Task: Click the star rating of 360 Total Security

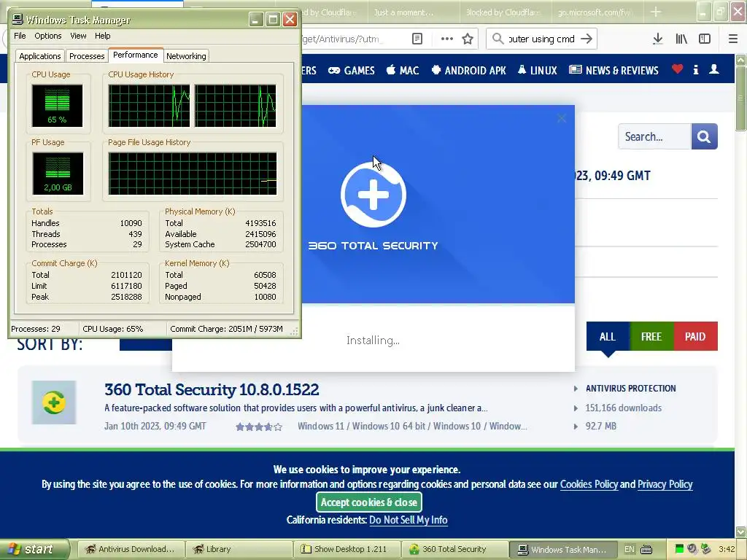Action: 259,427
